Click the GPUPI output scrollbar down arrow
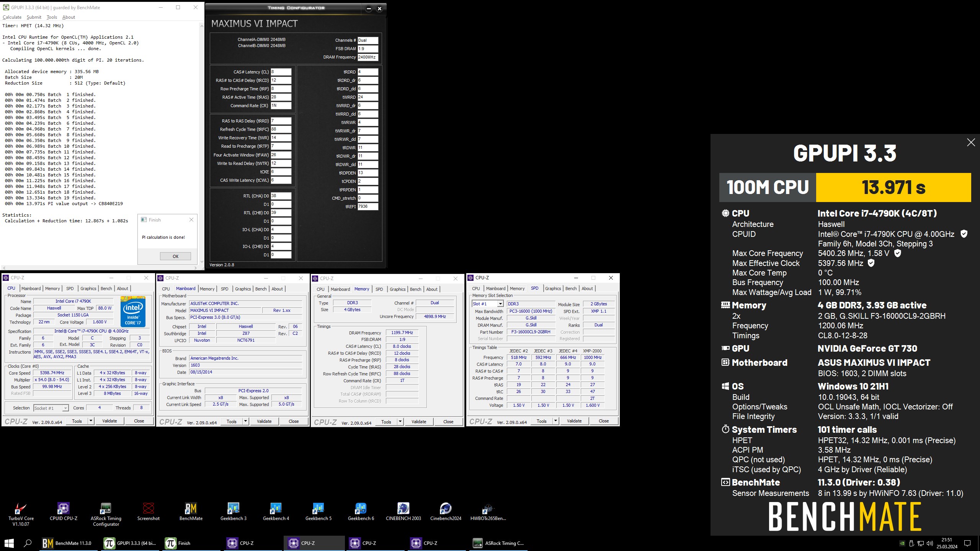 click(202, 262)
